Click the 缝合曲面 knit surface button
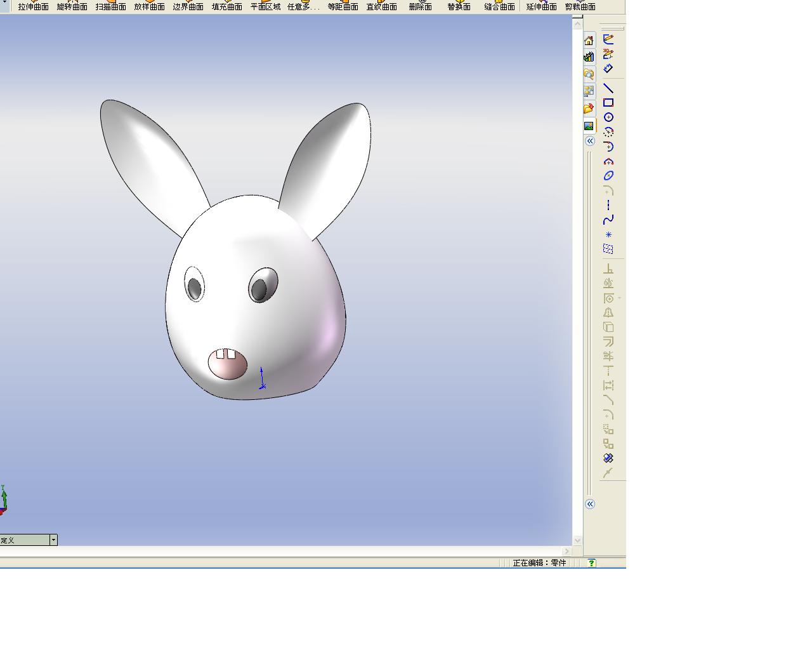 pyautogui.click(x=499, y=6)
